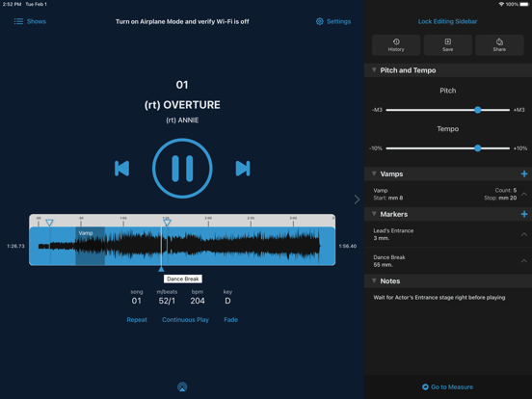This screenshot has width=532, height=399.
Task: Open Go to Measure
Action: pyautogui.click(x=447, y=386)
